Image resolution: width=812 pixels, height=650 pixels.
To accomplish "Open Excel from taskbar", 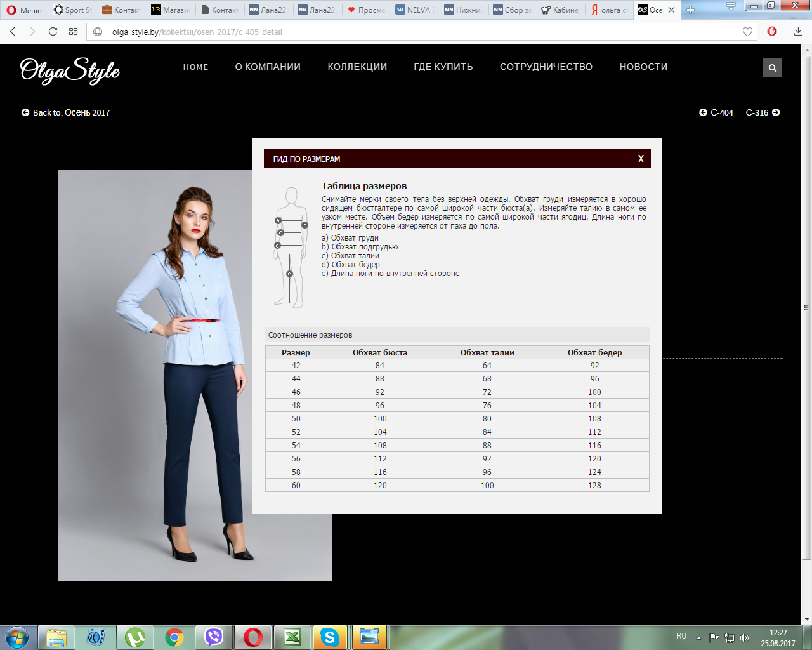I will click(x=292, y=637).
